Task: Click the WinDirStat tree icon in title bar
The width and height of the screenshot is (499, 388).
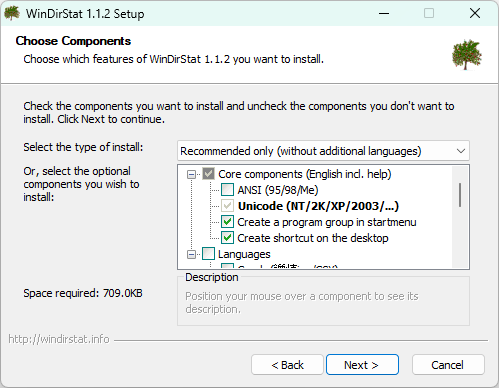Action: 12,13
